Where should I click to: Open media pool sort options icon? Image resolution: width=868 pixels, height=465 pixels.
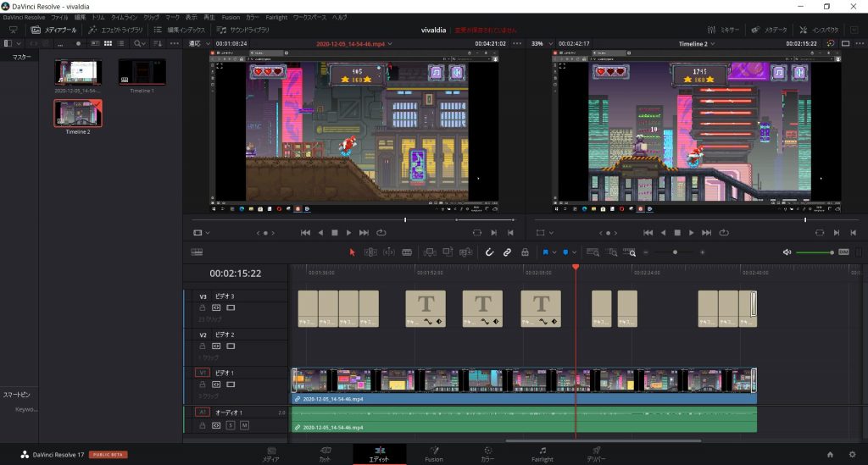(x=158, y=43)
